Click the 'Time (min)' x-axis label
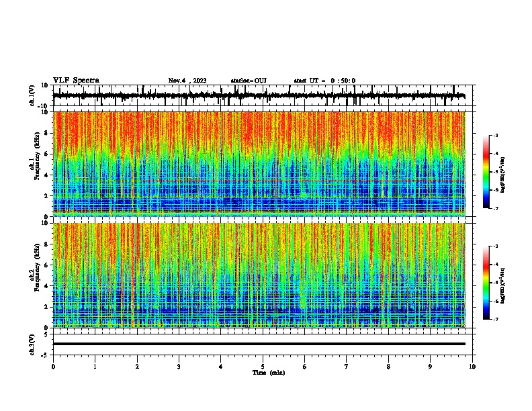The image size is (532, 411). coord(269,373)
